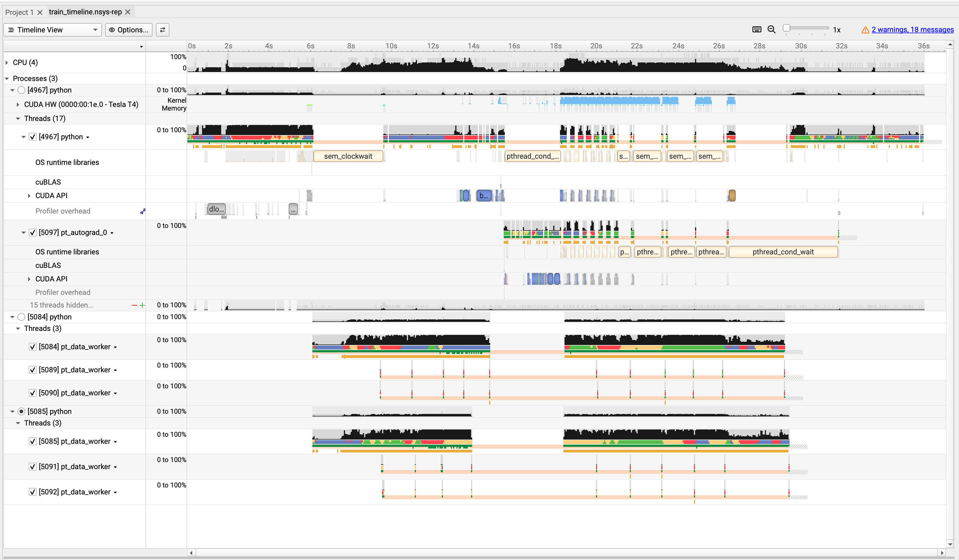Screen dimensions: 959x560
Task: Uncheck the [5089] pt_data_worker checkbox
Action: tap(33, 370)
